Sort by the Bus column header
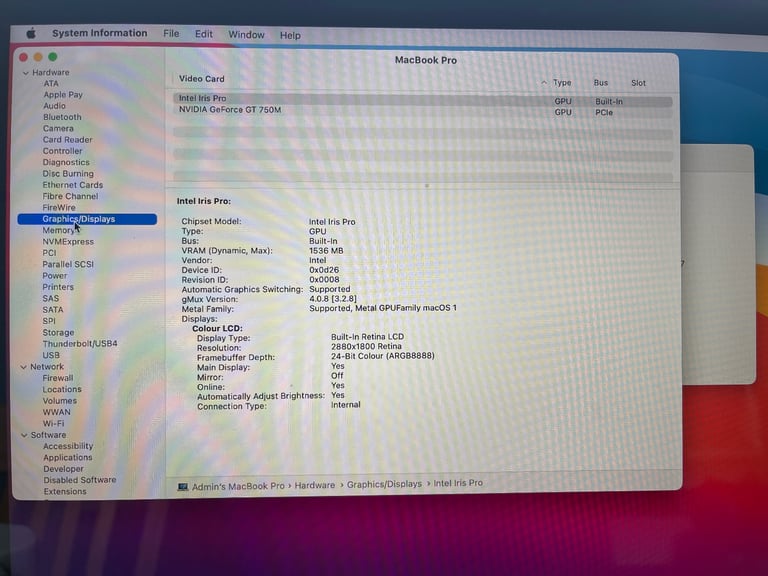 click(600, 83)
